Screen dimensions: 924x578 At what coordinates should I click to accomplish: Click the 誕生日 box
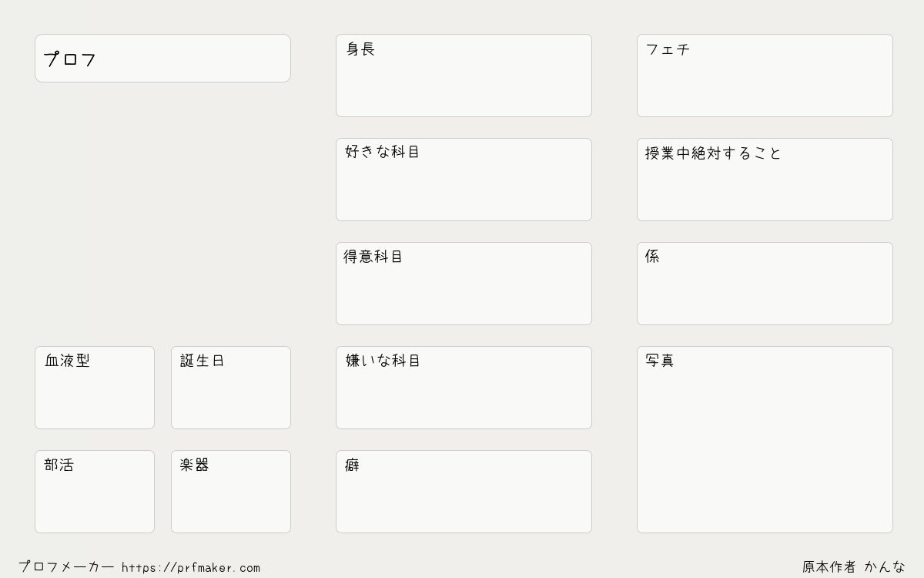(x=231, y=388)
